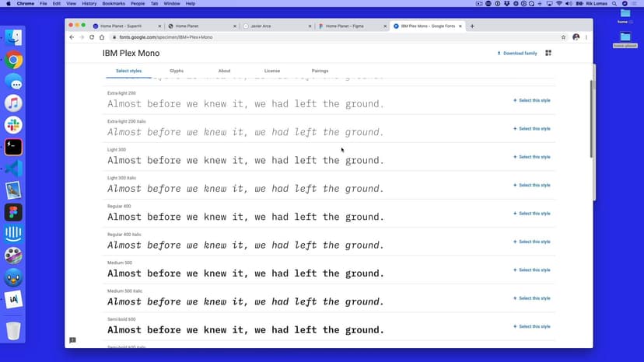
Task: Open the License section tab
Action: click(272, 71)
